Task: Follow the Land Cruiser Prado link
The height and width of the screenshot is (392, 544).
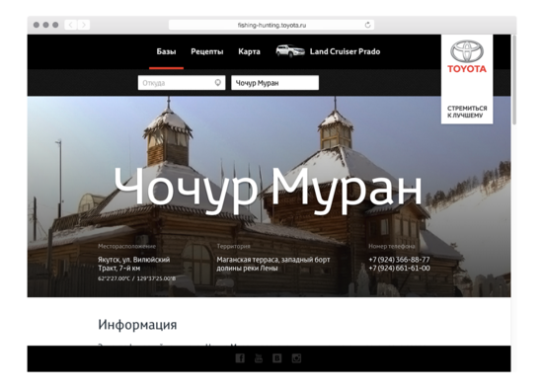Action: (x=345, y=51)
